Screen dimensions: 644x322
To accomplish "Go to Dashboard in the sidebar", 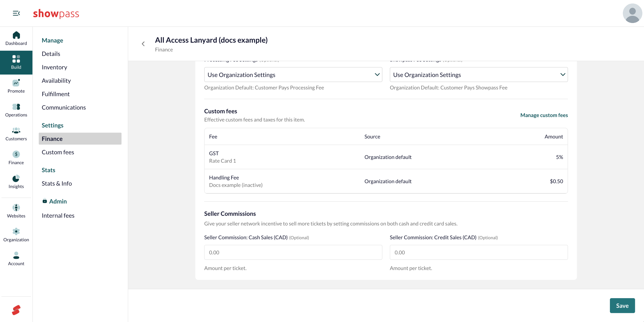I will tap(16, 39).
